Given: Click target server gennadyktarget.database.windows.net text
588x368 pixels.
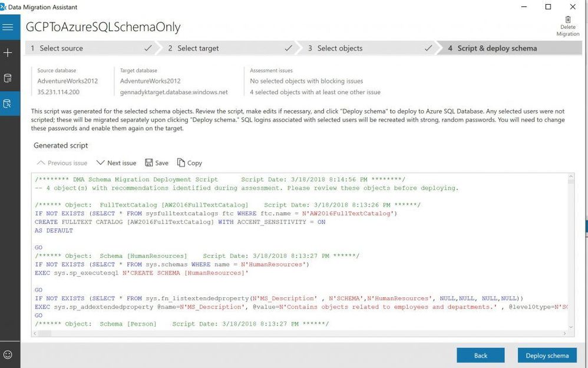Looking at the screenshot, I should pyautogui.click(x=174, y=92).
